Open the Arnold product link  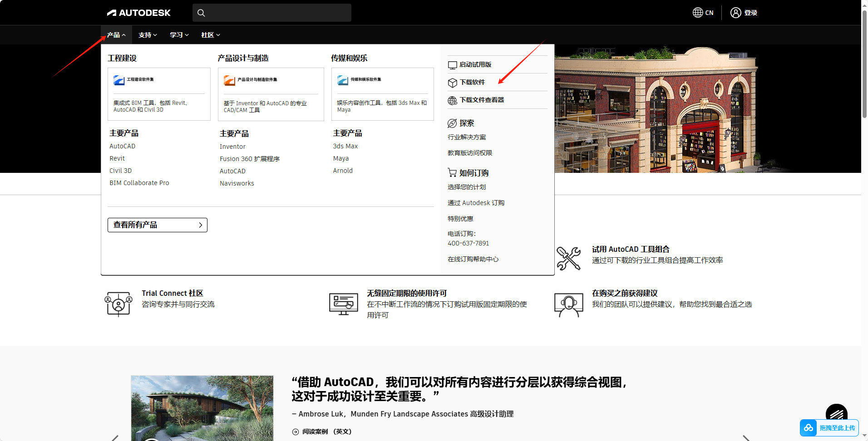pyautogui.click(x=343, y=171)
